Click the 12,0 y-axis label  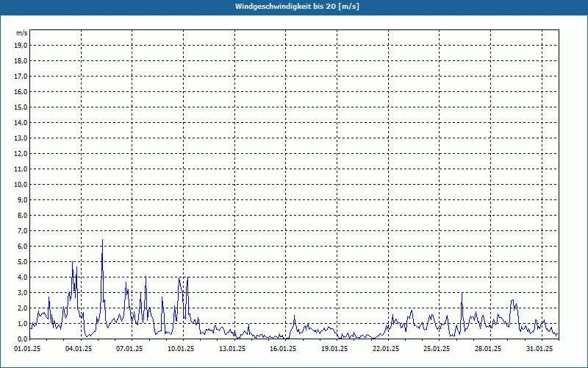[x=21, y=154]
